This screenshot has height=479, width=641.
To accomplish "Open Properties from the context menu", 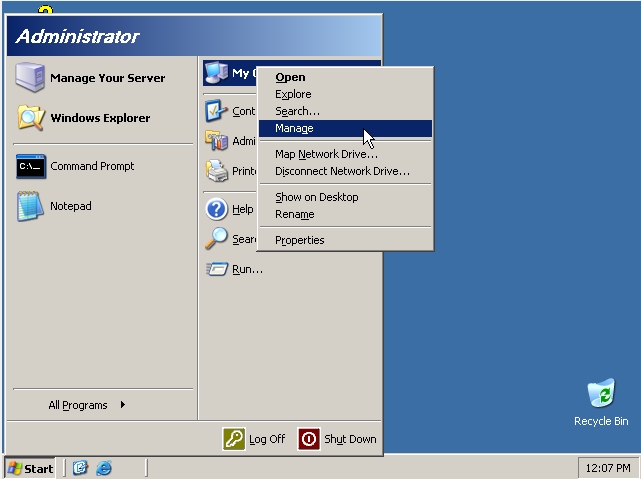I will (345, 240).
